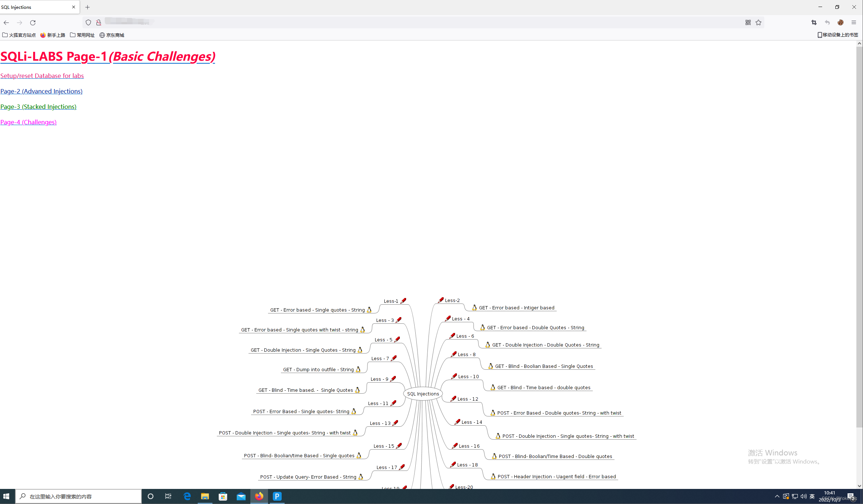The width and height of the screenshot is (863, 504).
Task: Open the Less-2 lesson label
Action: (452, 300)
